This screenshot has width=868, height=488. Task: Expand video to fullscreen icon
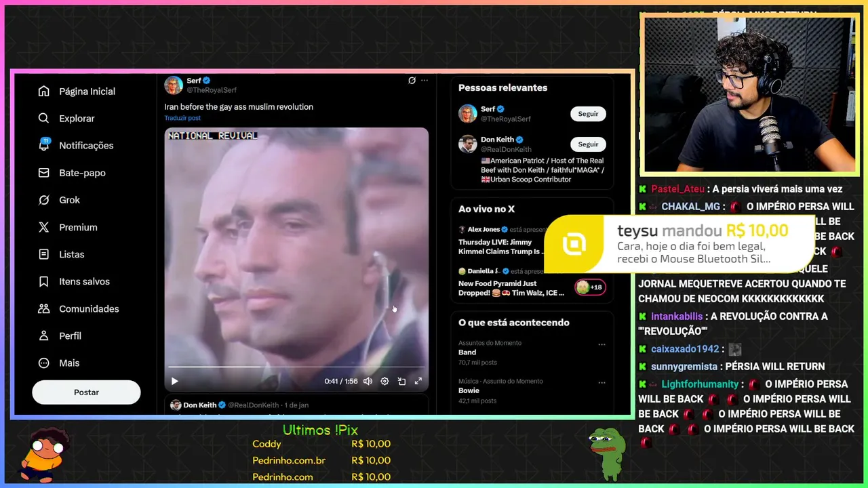click(x=418, y=382)
